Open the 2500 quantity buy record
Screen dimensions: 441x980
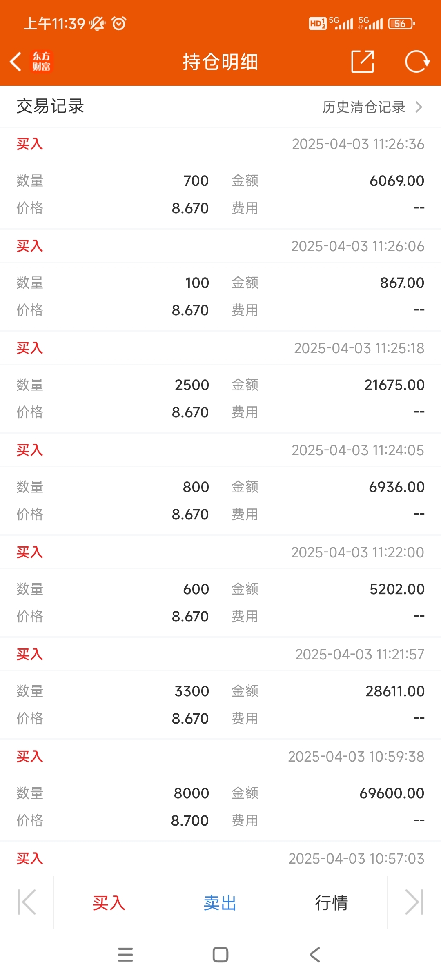coord(220,382)
